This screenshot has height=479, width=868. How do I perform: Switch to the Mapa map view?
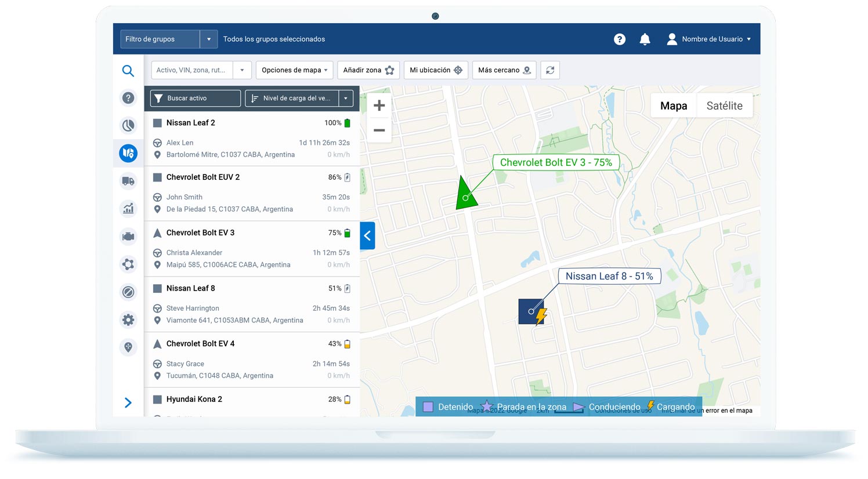[674, 106]
